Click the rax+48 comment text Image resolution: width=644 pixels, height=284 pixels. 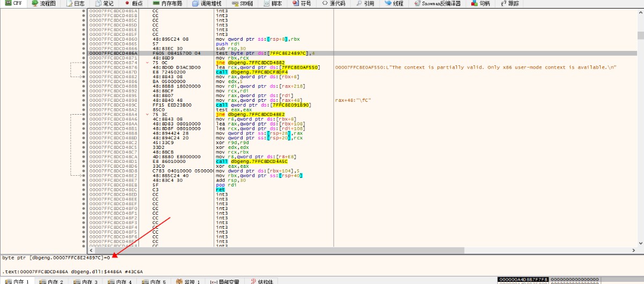point(353,100)
